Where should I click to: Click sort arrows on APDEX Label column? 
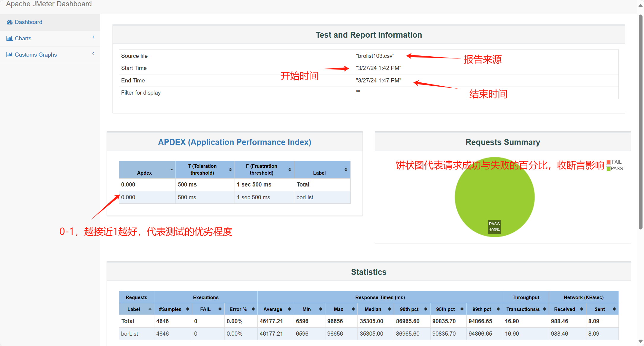coord(346,170)
